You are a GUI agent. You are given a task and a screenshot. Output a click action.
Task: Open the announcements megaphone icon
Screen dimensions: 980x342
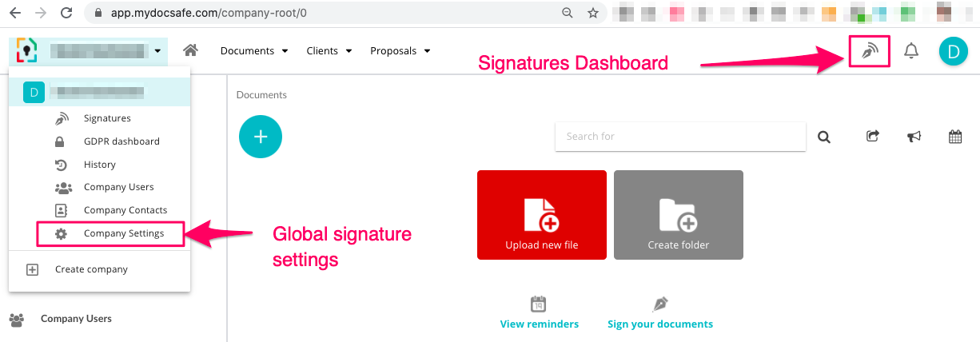tap(914, 137)
